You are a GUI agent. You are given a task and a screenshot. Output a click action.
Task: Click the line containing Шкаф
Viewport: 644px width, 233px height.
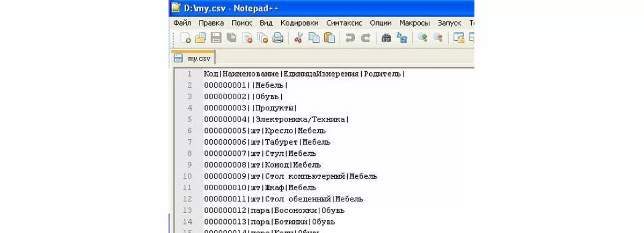(x=260, y=187)
